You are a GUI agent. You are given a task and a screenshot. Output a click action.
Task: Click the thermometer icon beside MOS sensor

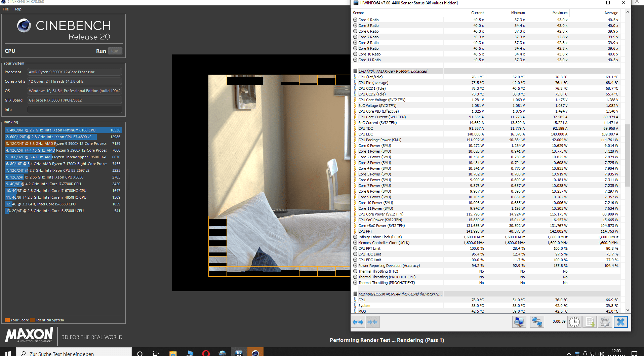355,311
